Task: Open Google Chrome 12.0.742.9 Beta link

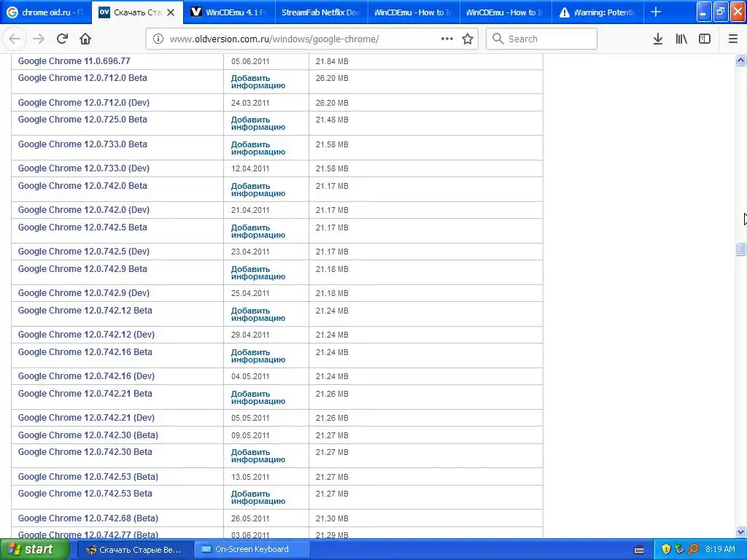Action: 82,268
